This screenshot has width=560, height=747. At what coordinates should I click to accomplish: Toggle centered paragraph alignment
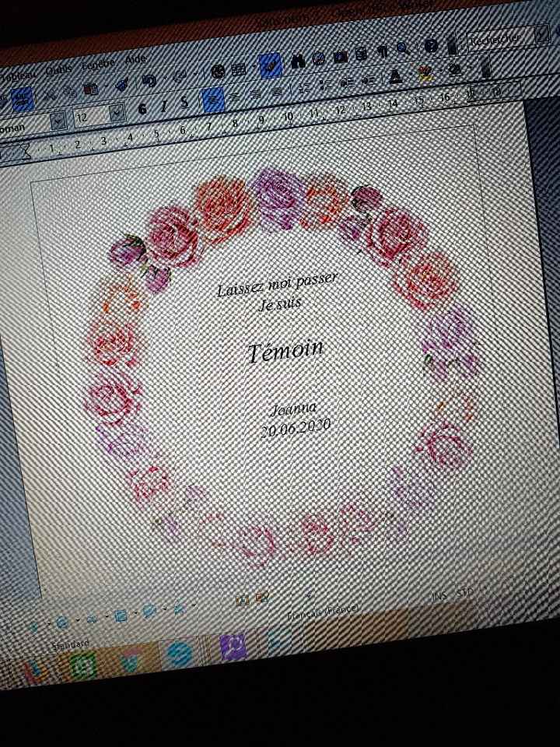(234, 96)
